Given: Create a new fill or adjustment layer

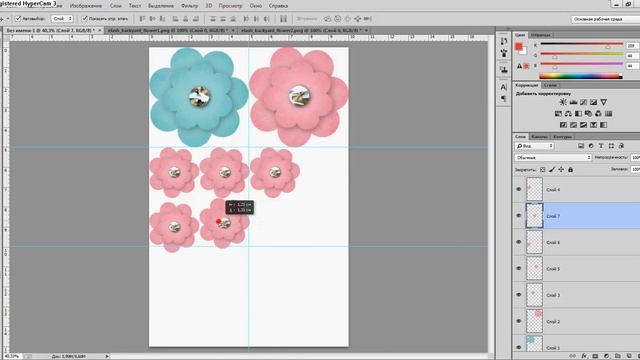Looking at the screenshot, I should 607,356.
